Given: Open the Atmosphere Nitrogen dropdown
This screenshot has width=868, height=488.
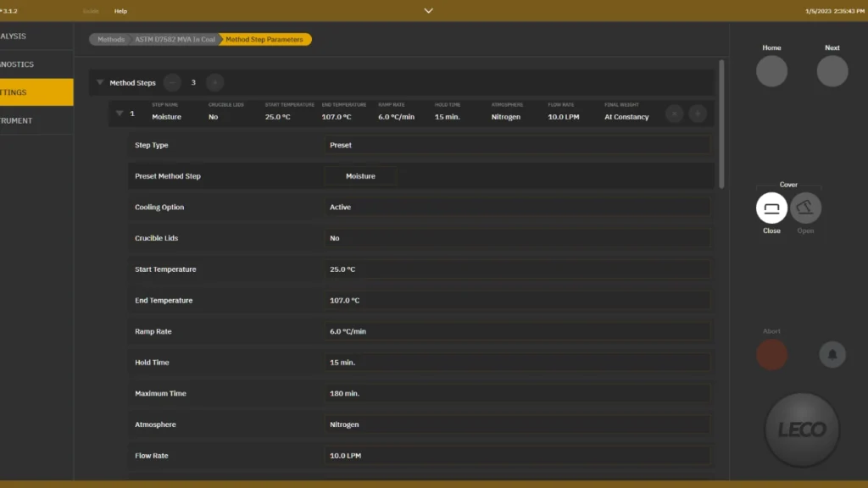Looking at the screenshot, I should tap(517, 424).
